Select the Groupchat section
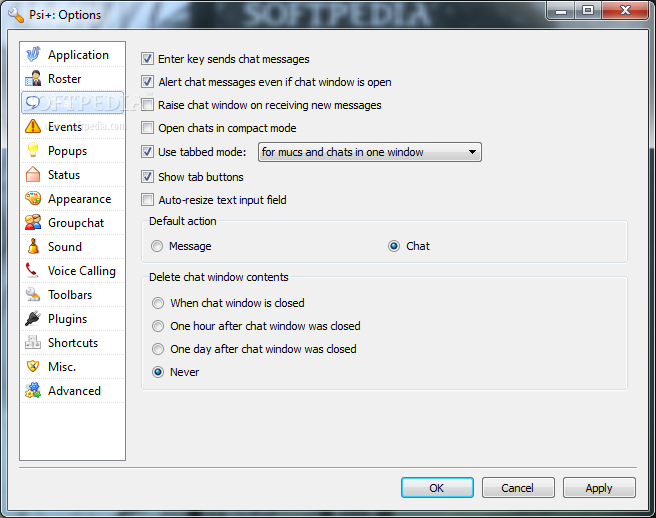The height and width of the screenshot is (518, 656). [73, 222]
